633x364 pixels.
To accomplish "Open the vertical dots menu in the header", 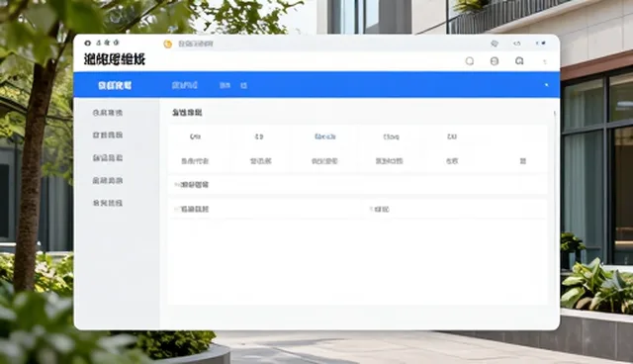I will 545,61.
